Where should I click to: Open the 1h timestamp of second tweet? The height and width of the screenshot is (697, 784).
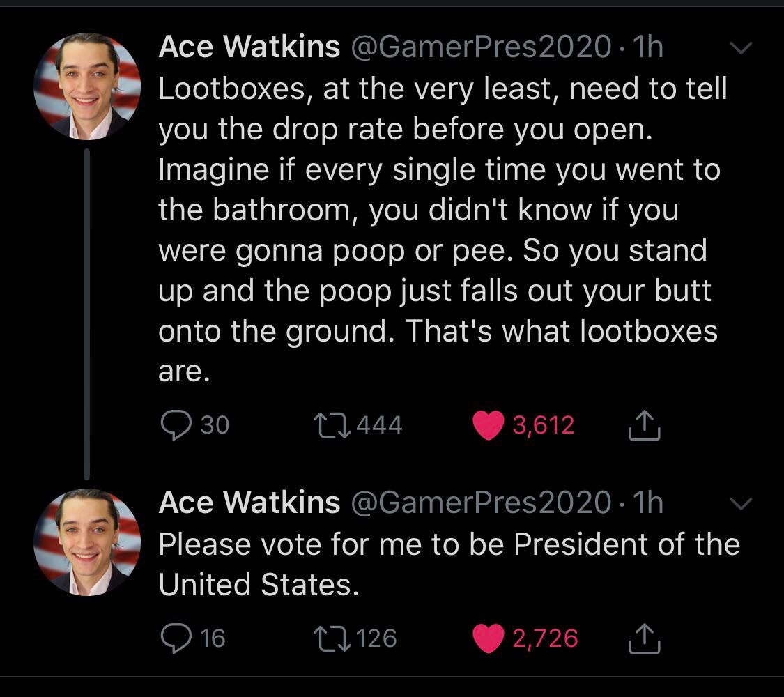point(647,502)
